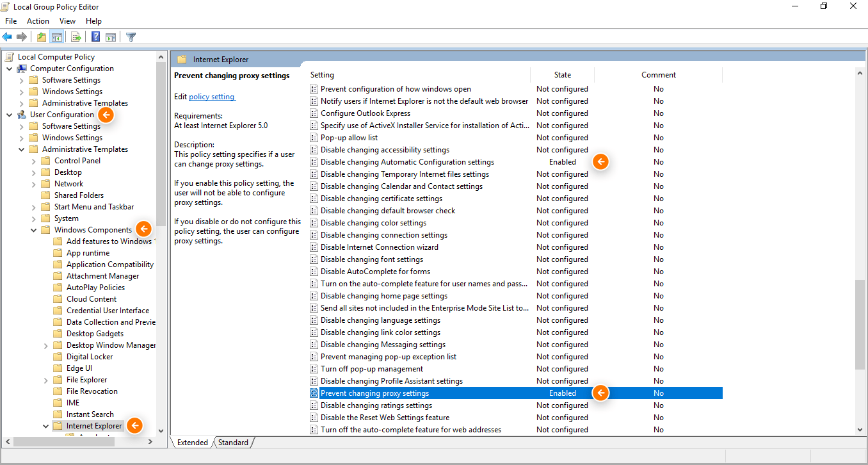
Task: Select 'Disable changing home page settings' policy
Action: click(384, 296)
